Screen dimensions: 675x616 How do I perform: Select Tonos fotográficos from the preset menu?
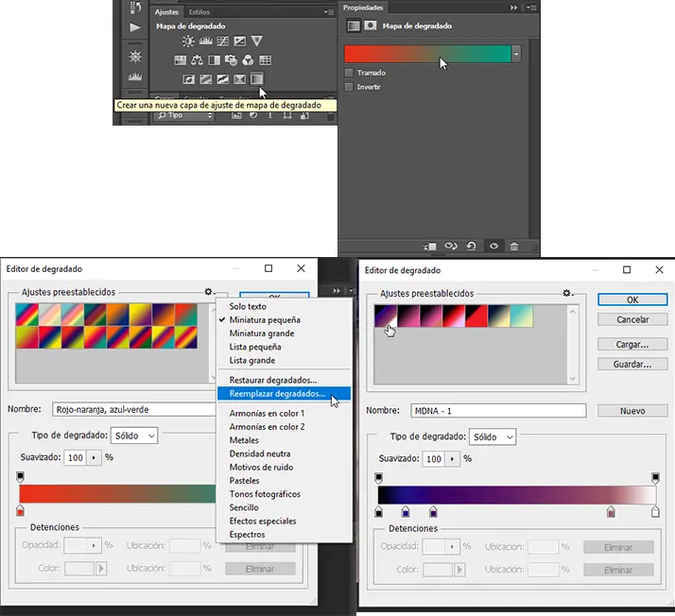[264, 494]
